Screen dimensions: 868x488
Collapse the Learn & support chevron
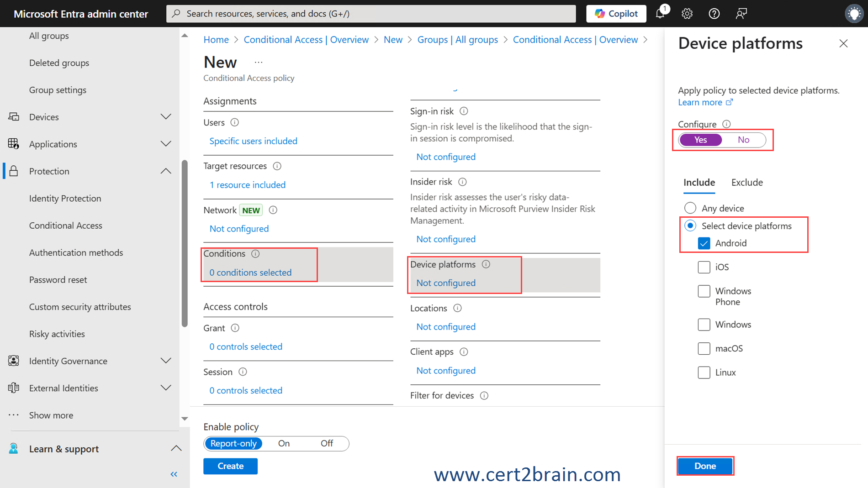(176, 449)
